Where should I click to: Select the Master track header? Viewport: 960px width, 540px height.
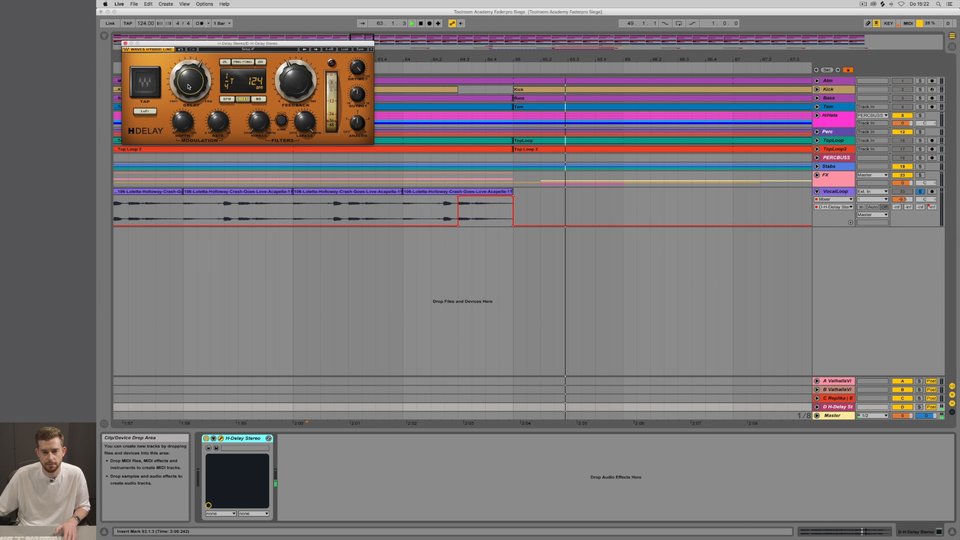coord(833,415)
